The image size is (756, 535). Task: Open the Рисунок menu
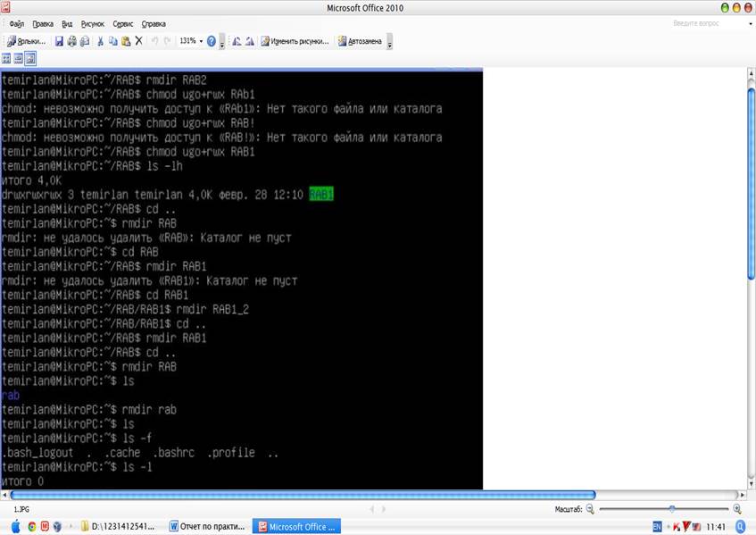[x=93, y=23]
